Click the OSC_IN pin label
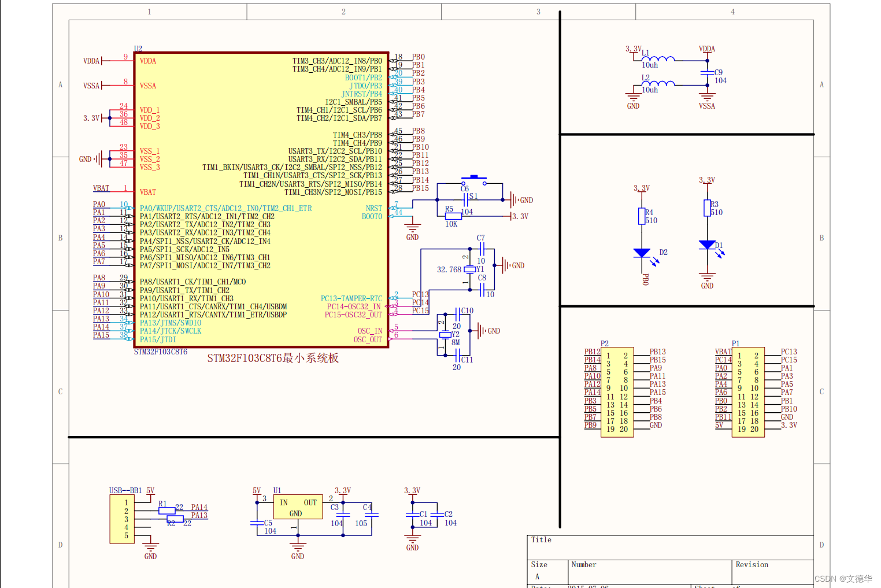Screen dimensions: 881x588 pos(370,331)
